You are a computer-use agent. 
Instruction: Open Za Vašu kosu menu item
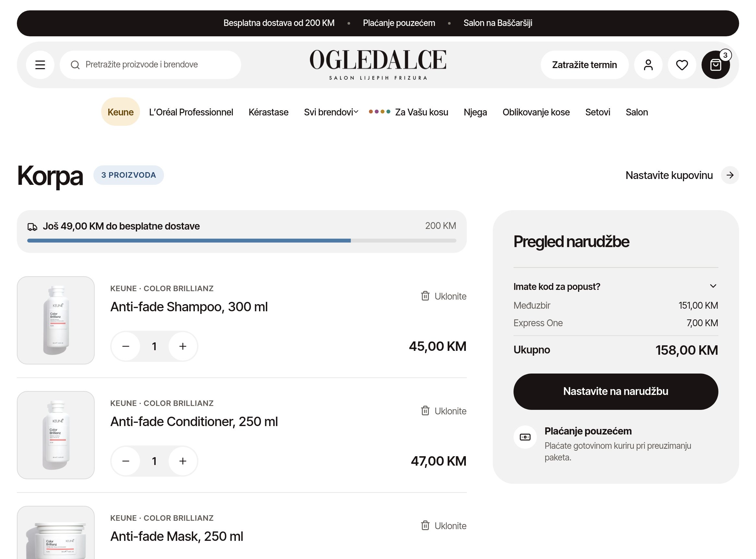(408, 112)
